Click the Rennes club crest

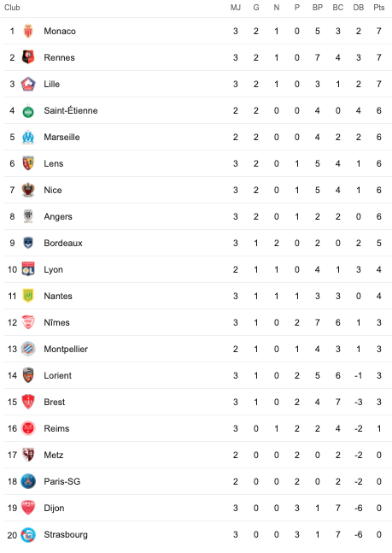click(x=28, y=57)
